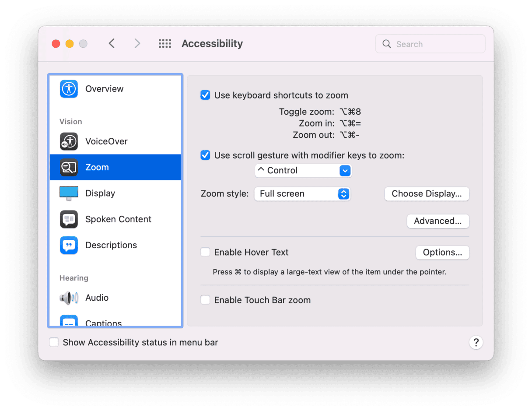Uncheck scroll gesture with modifier keys
532x411 pixels.
click(x=205, y=155)
